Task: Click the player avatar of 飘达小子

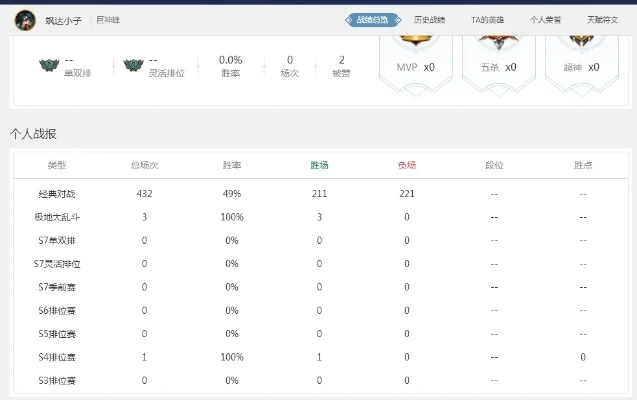Action: tap(25, 19)
